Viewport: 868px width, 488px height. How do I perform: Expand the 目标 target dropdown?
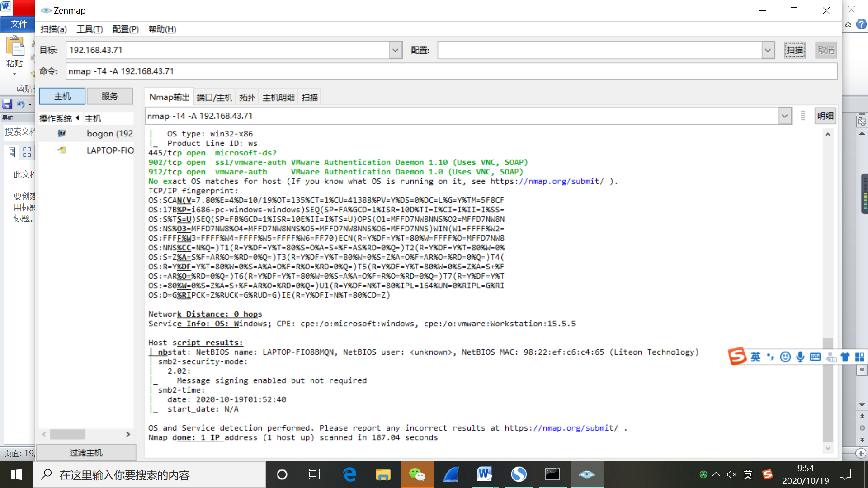tap(396, 50)
